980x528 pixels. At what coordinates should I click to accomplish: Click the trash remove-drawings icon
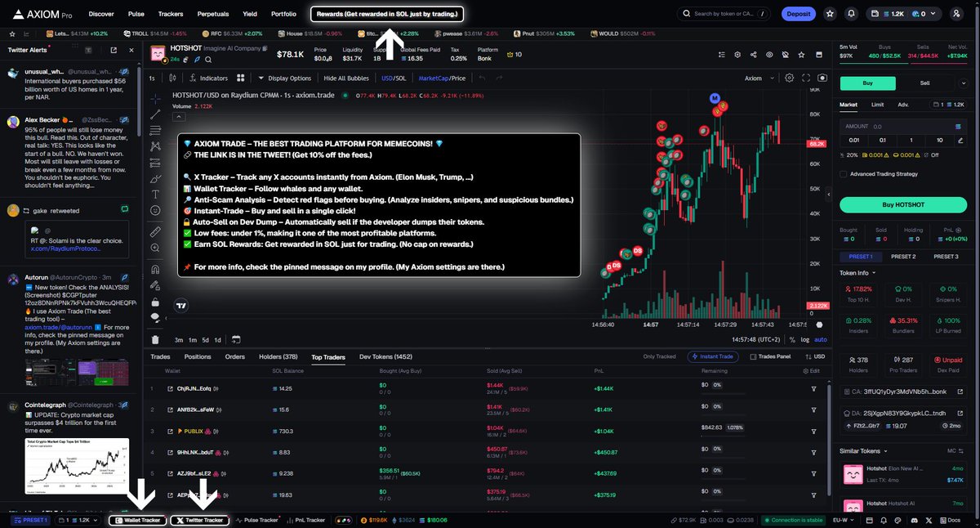click(155, 339)
